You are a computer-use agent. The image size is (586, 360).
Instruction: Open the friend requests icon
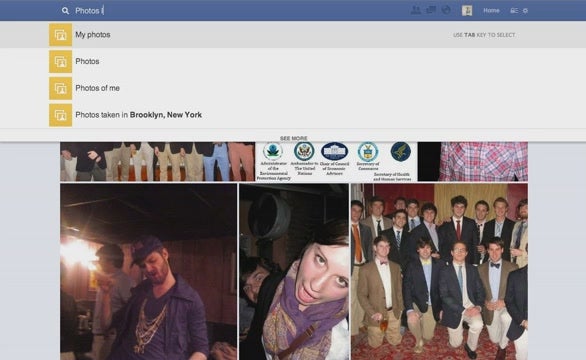(x=416, y=10)
